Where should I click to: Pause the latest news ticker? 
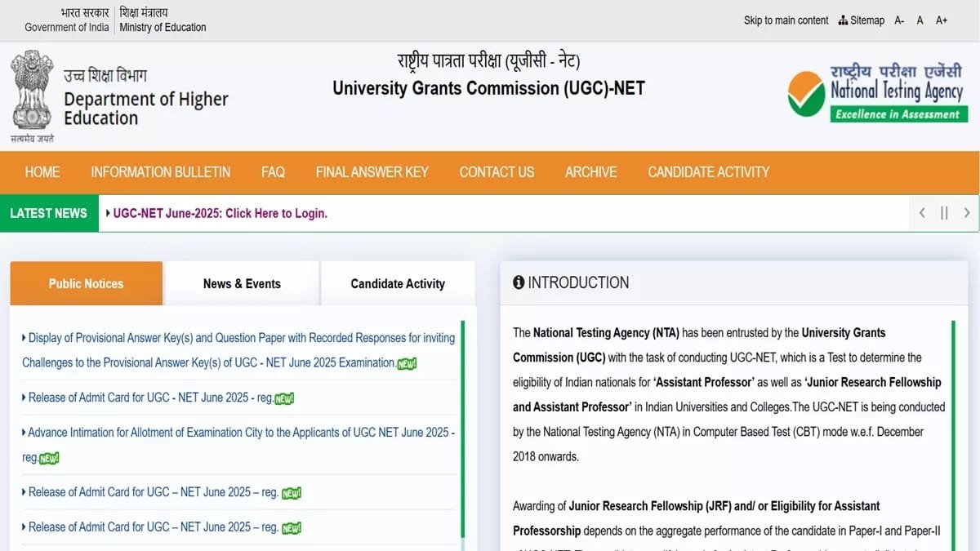pyautogui.click(x=944, y=213)
